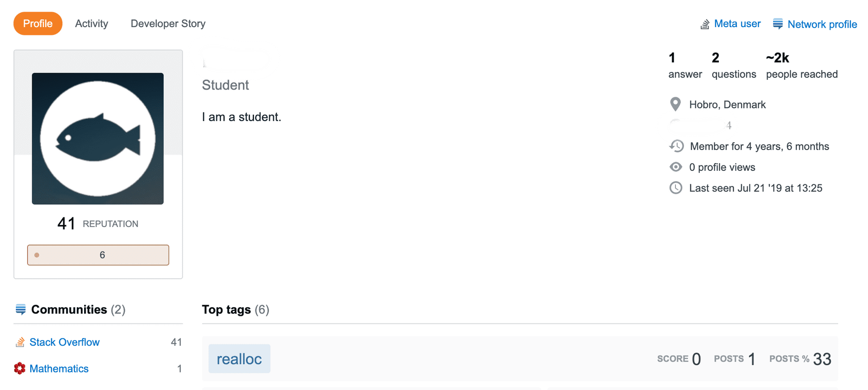Click the member history clock icon
The height and width of the screenshot is (390, 868).
pos(676,146)
